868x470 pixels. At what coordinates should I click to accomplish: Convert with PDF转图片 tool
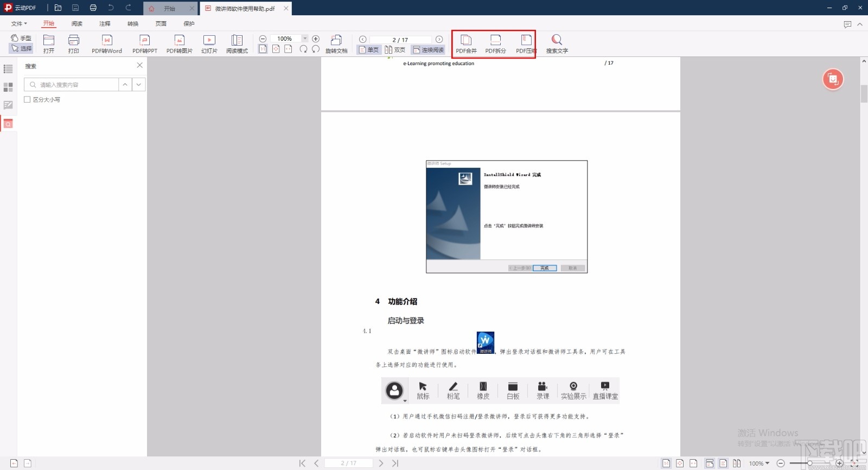(180, 44)
